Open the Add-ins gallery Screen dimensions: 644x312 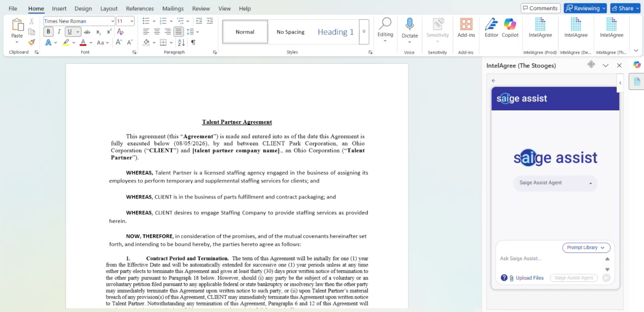click(x=466, y=28)
